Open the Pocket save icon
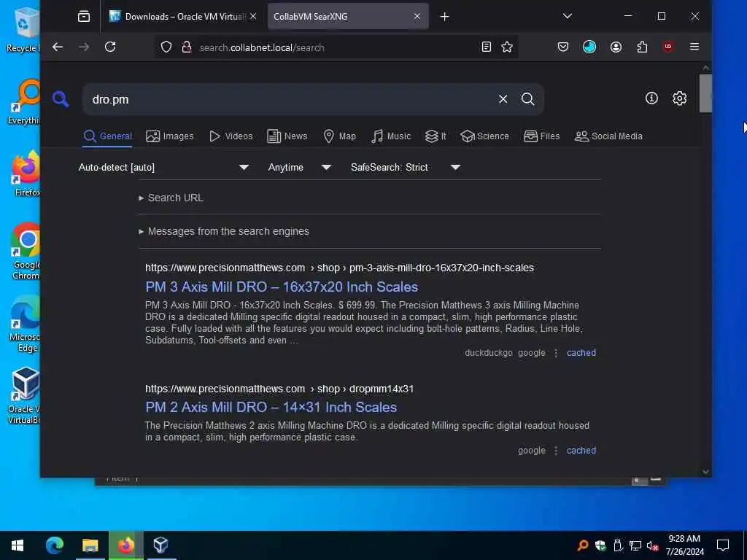747x560 pixels. click(x=563, y=47)
